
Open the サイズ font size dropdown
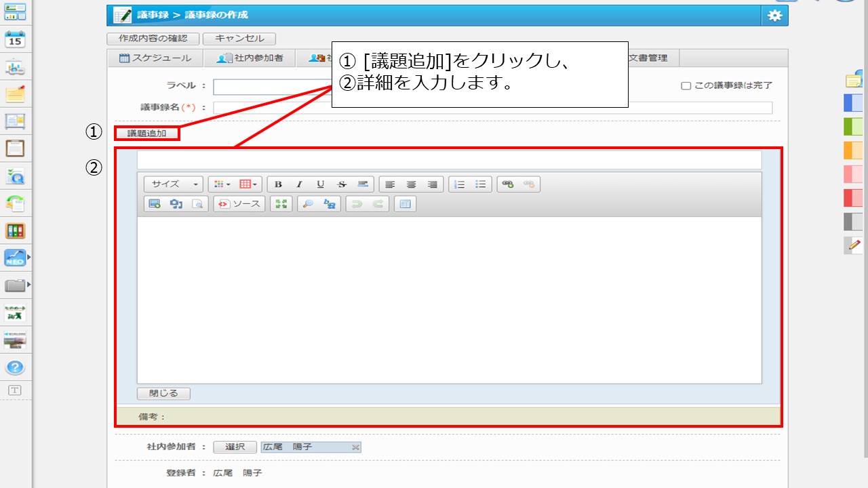174,184
